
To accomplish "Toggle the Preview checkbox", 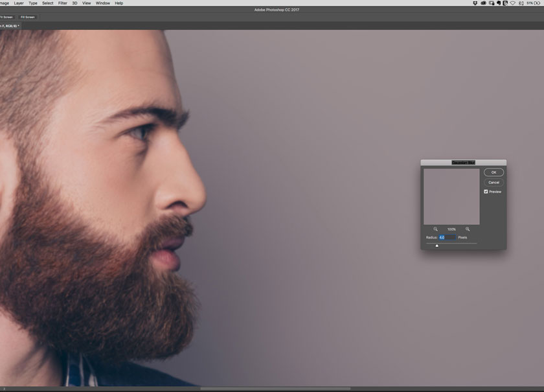I will pos(486,192).
